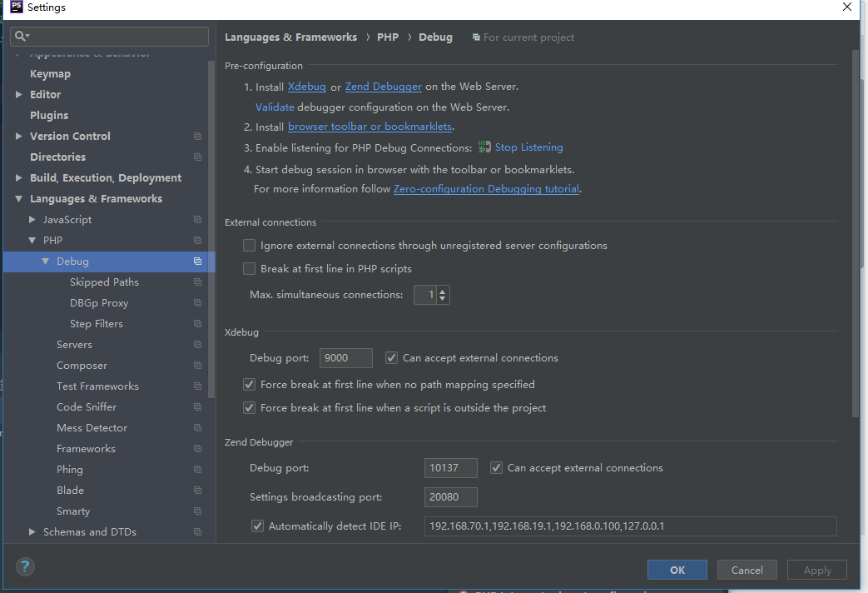
Task: Open the Xdebug install link
Action: 307,87
